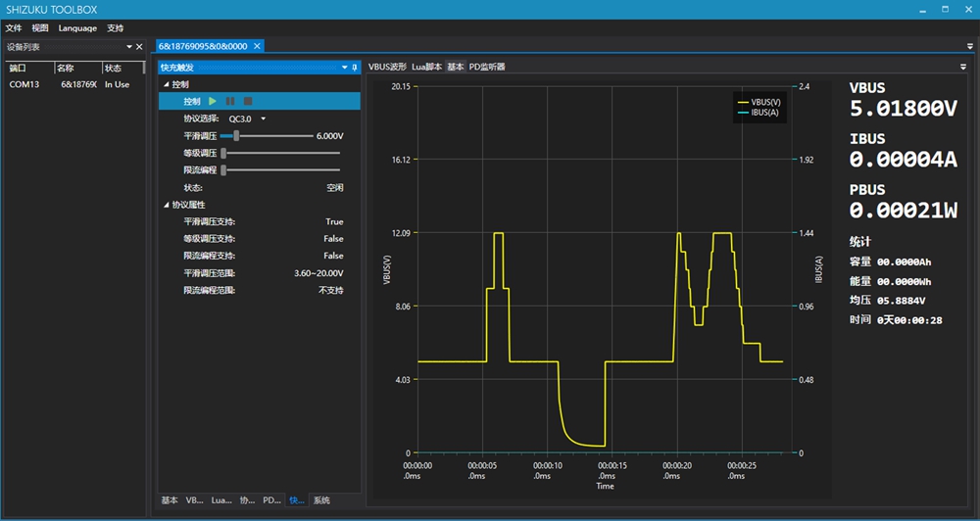
Task: Click the 平滑调压 slider handle
Action: coord(237,136)
